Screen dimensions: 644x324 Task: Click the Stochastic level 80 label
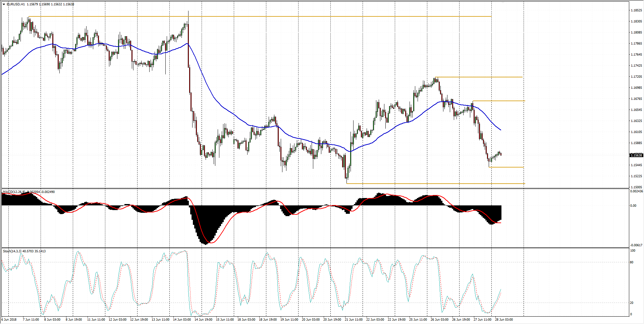[632, 262]
